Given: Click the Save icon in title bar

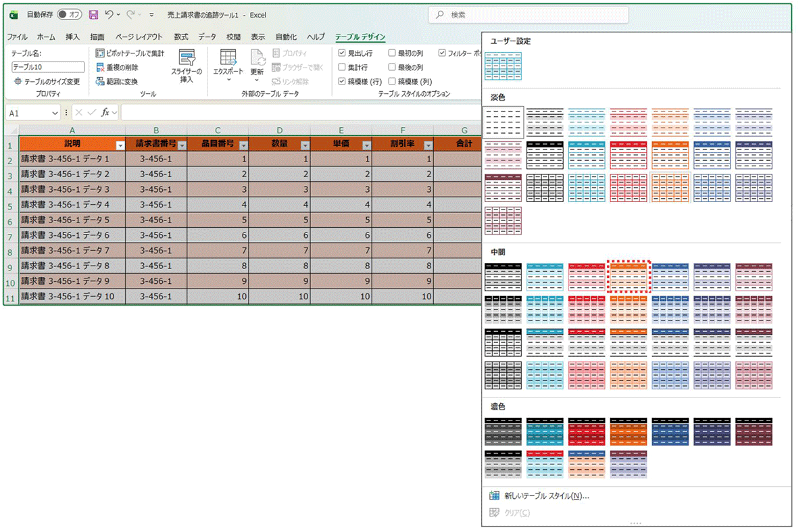Looking at the screenshot, I should click(x=93, y=14).
